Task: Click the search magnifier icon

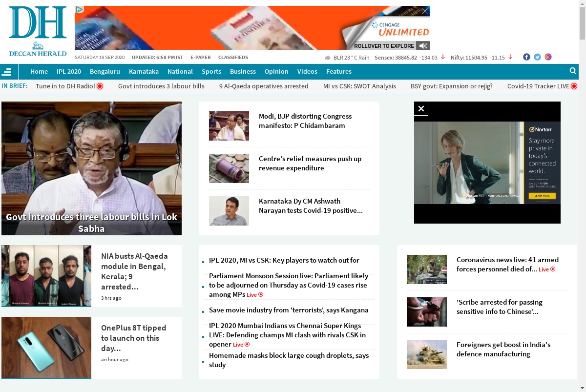Action: [573, 71]
